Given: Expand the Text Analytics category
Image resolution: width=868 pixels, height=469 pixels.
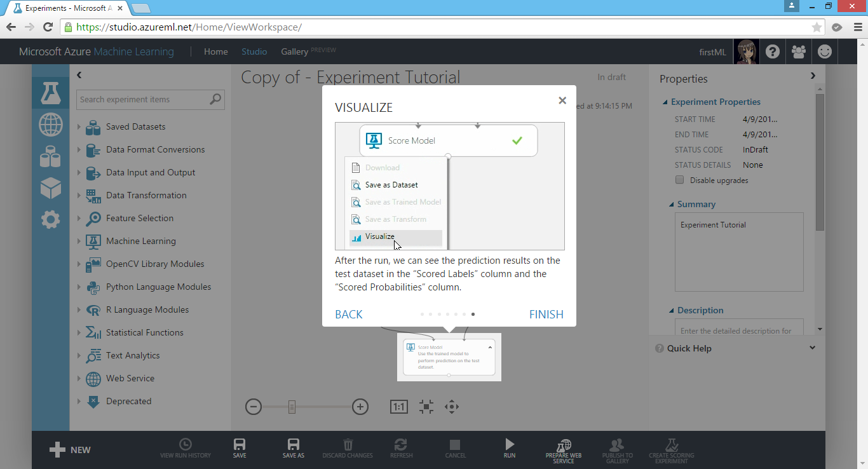Looking at the screenshot, I should tap(79, 355).
